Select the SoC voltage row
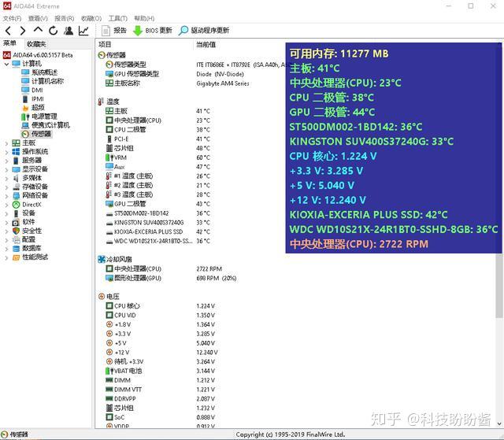 click(x=160, y=417)
